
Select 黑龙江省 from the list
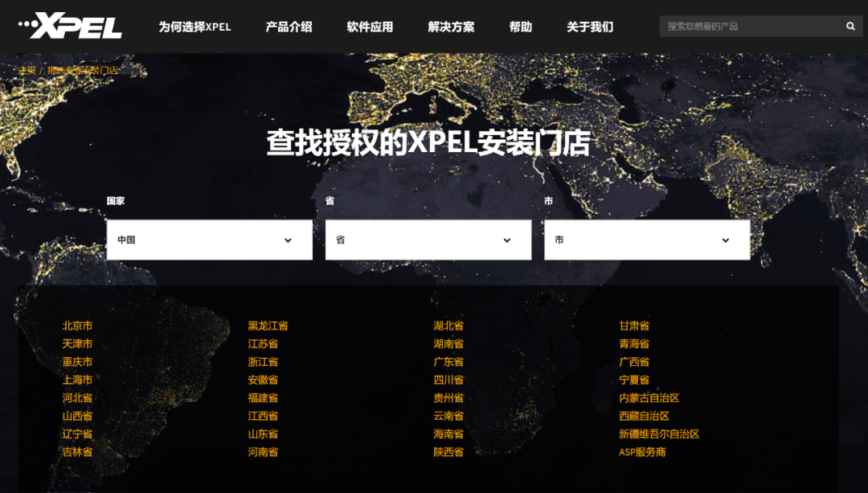(268, 326)
